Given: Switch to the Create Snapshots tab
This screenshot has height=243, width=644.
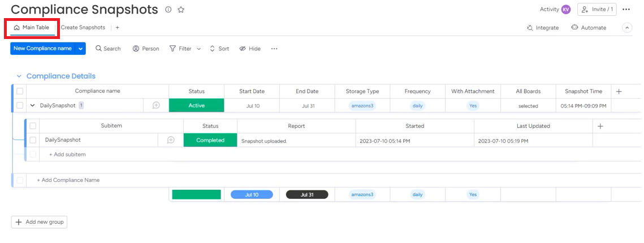Looking at the screenshot, I should (83, 28).
